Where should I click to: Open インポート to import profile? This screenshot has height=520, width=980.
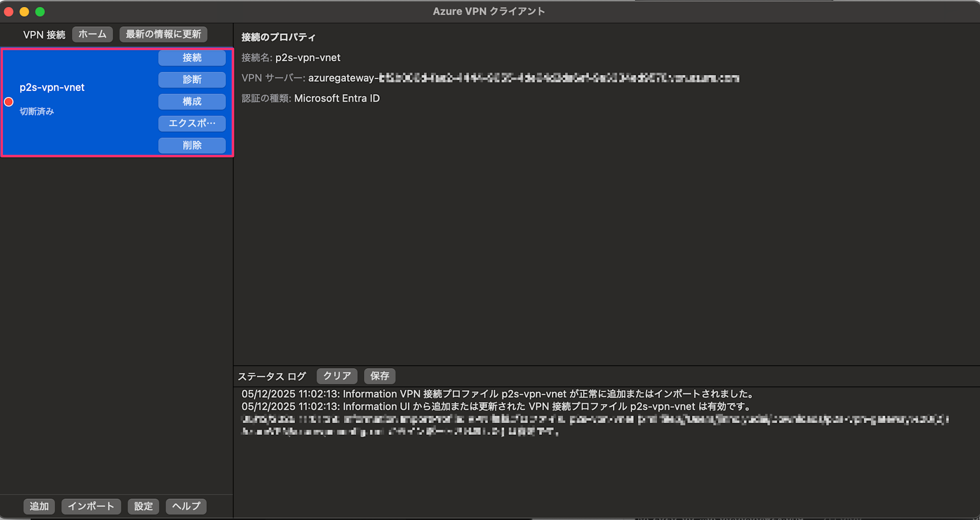pos(91,506)
